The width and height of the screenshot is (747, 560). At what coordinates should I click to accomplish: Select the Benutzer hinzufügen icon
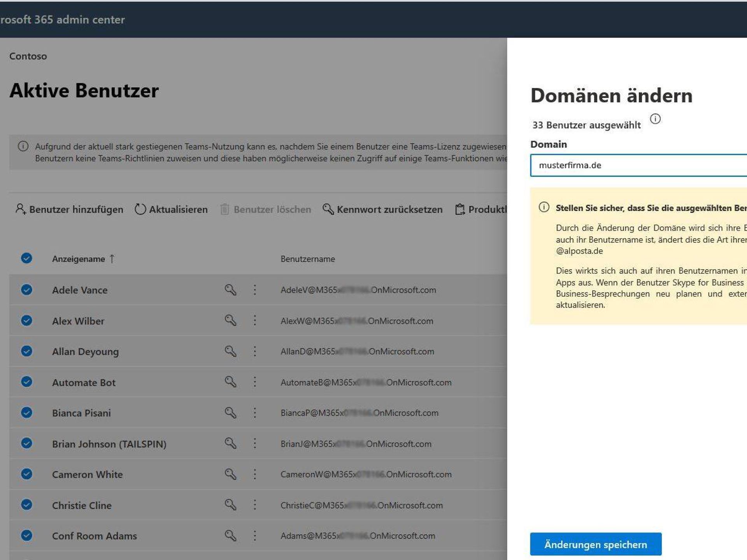pyautogui.click(x=19, y=209)
